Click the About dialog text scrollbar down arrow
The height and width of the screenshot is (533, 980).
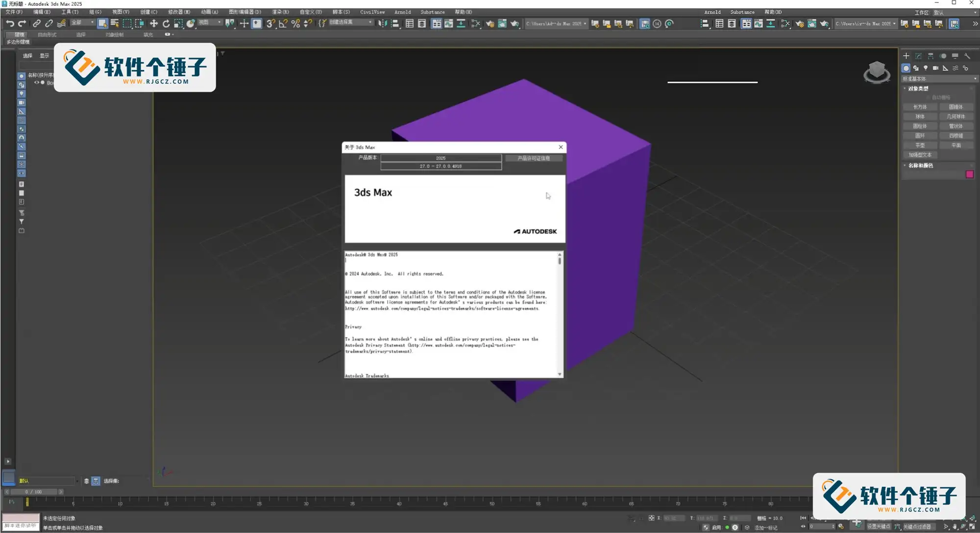pyautogui.click(x=560, y=374)
